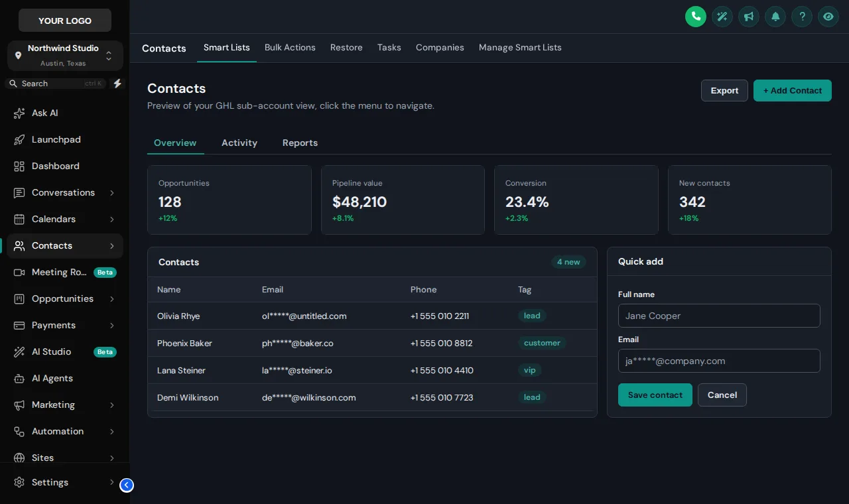
Task: Click the Calendars icon in sidebar
Action: (19, 220)
